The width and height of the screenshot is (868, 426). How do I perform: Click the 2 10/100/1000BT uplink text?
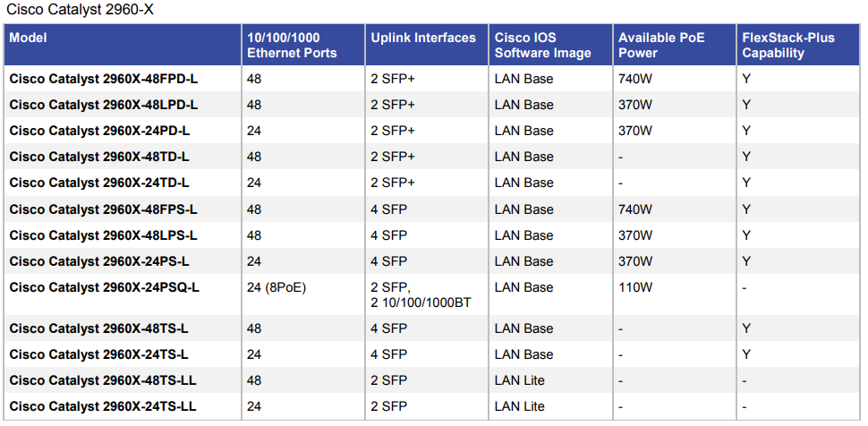(x=421, y=302)
